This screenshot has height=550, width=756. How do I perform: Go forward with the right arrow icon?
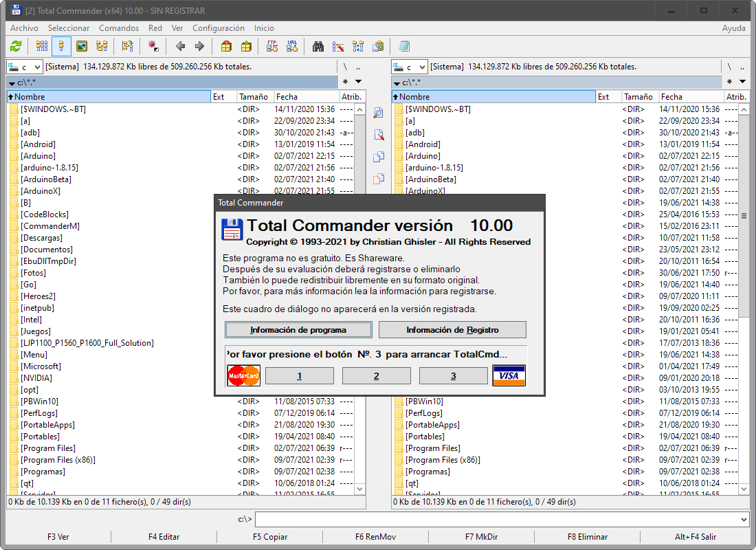pos(199,46)
